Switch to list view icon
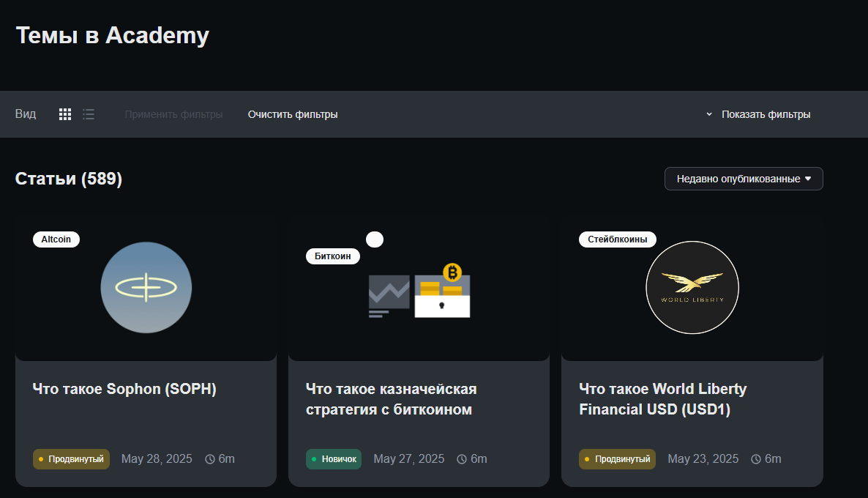Image resolution: width=868 pixels, height=498 pixels. pyautogui.click(x=89, y=114)
